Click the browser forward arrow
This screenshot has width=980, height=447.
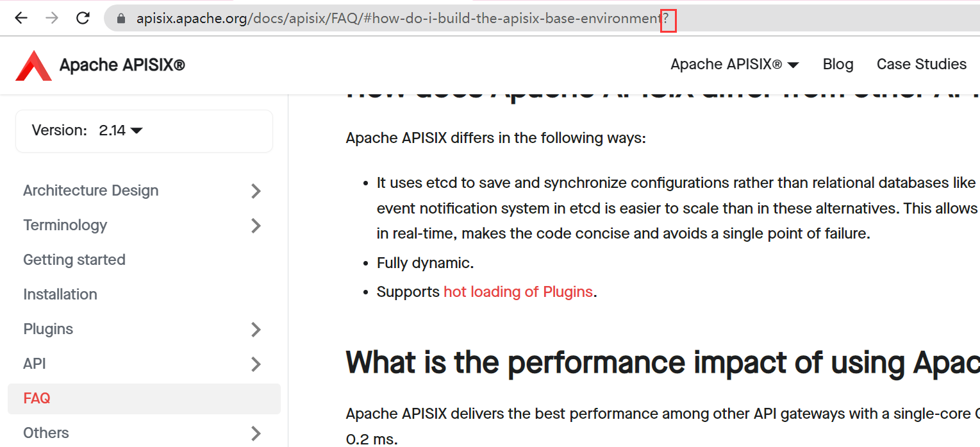point(52,18)
